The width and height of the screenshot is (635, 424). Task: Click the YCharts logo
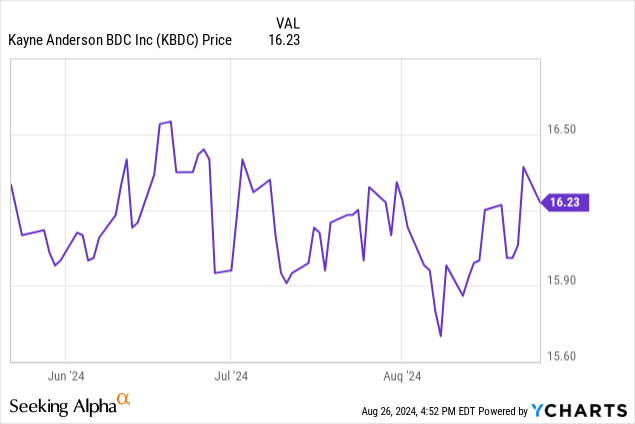click(x=581, y=410)
